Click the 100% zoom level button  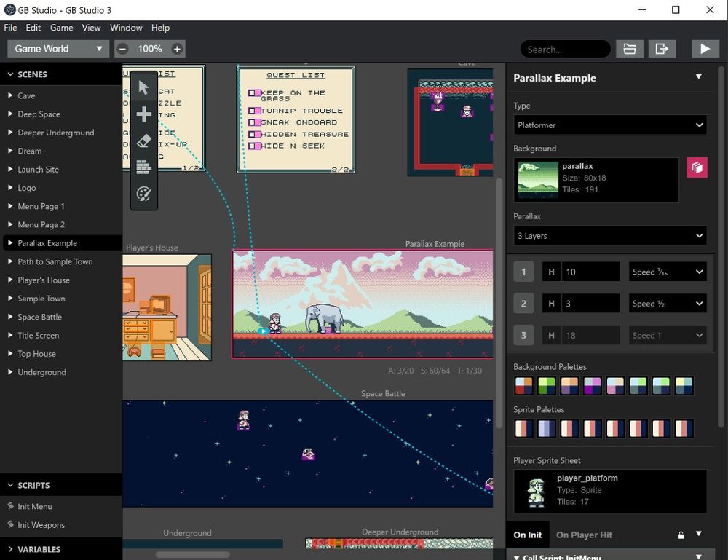(149, 49)
